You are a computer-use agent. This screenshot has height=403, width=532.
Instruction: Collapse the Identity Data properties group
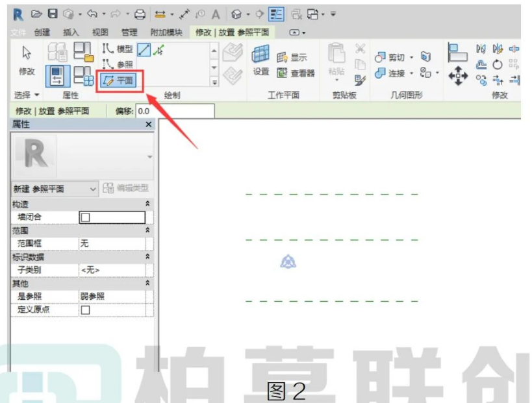click(147, 256)
